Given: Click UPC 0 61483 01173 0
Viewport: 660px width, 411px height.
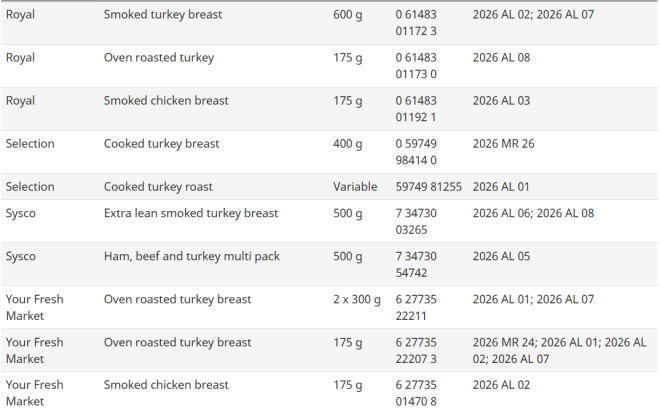Looking at the screenshot, I should 416,66.
